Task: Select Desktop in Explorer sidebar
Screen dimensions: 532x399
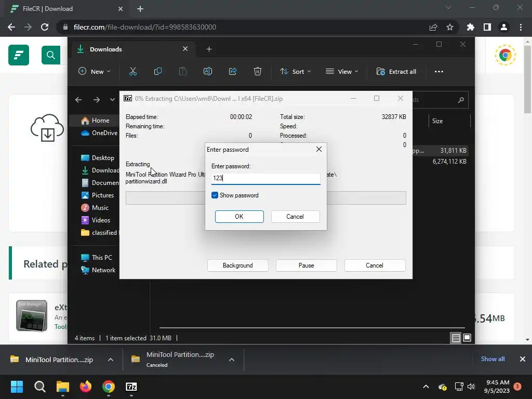Action: coord(98,158)
